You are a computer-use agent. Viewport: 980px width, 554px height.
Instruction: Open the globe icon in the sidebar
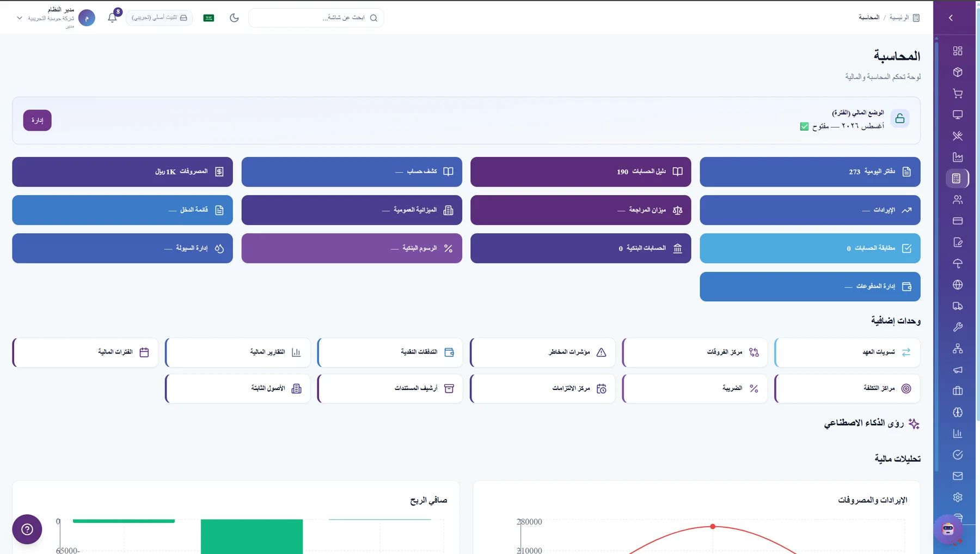958,284
